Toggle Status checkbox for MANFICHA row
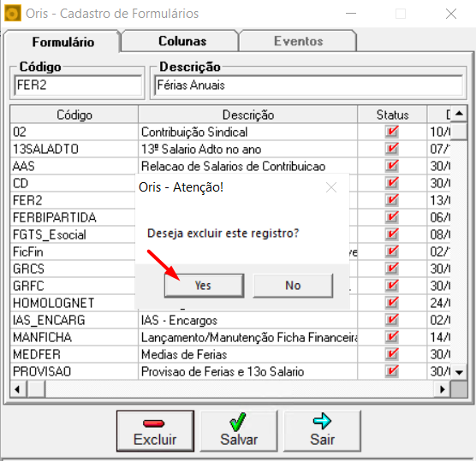This screenshot has height=461, width=476. click(x=391, y=337)
